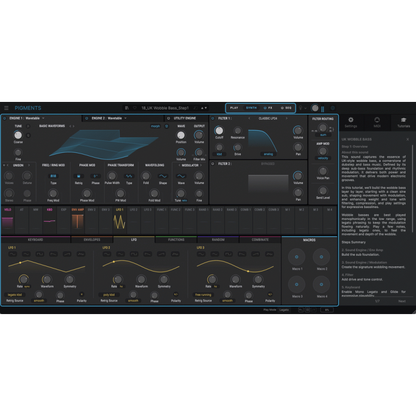The image size is (416, 416).
Task: Select the LFO 1 modulation source slot
Action: [119, 219]
